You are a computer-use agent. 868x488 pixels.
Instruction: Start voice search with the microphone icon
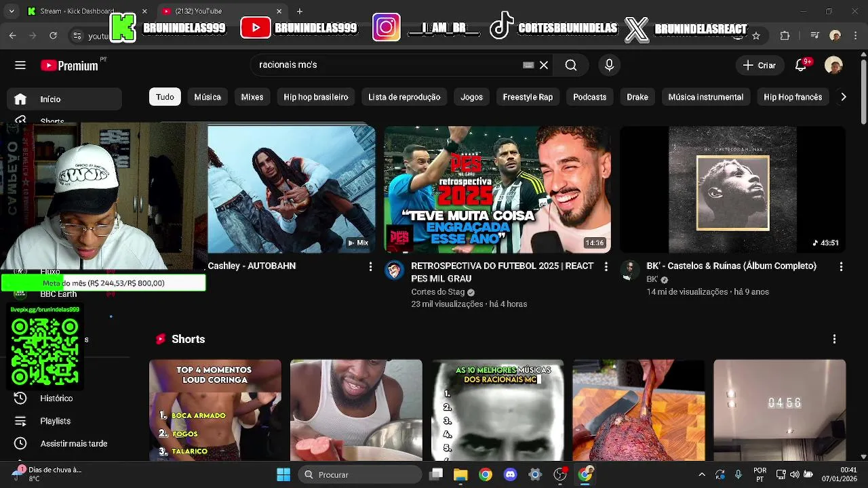(609, 65)
